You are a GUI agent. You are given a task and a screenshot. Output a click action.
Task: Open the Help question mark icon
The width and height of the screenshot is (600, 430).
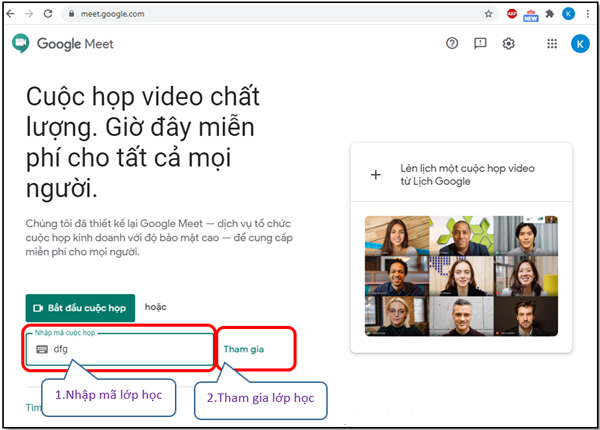pyautogui.click(x=452, y=44)
